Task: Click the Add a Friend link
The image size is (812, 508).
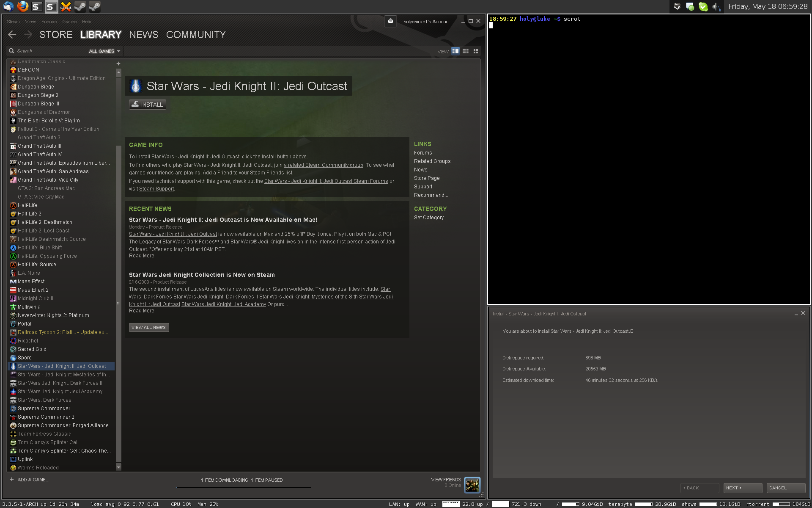Action: coord(217,173)
